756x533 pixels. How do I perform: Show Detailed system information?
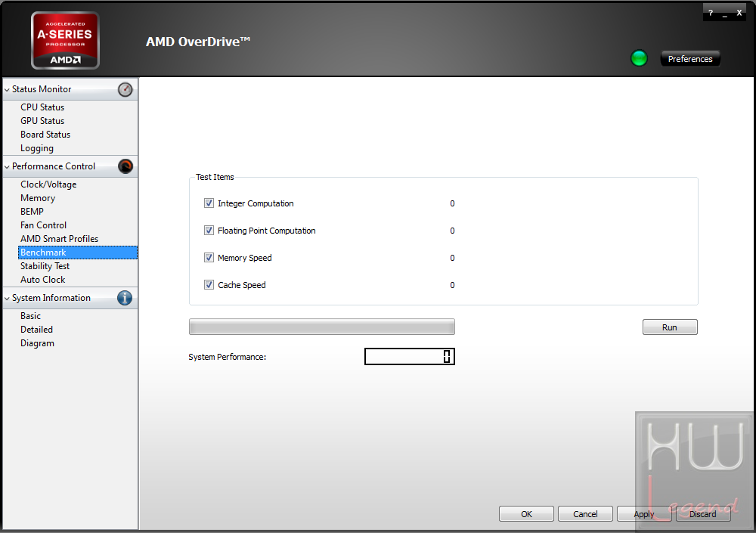36,330
